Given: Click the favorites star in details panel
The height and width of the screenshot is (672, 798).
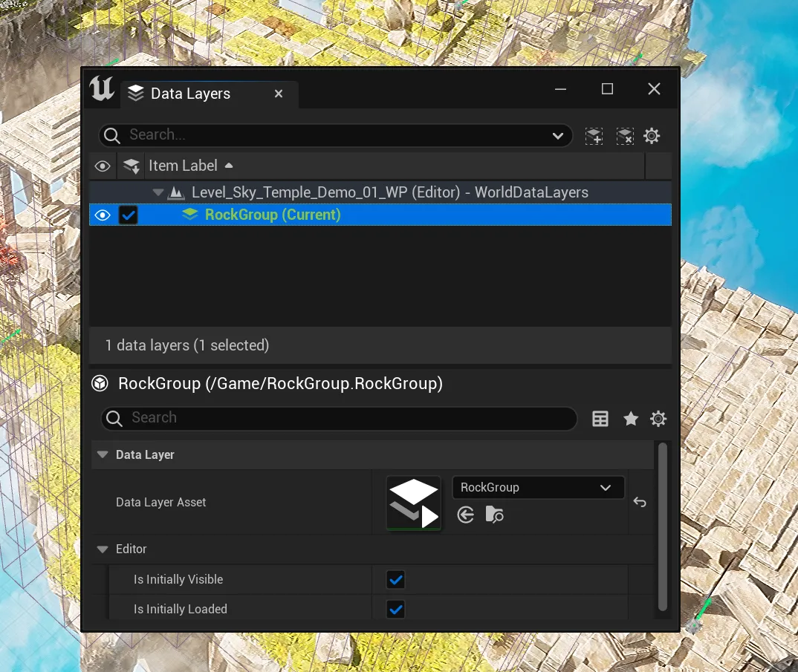Looking at the screenshot, I should click(630, 418).
